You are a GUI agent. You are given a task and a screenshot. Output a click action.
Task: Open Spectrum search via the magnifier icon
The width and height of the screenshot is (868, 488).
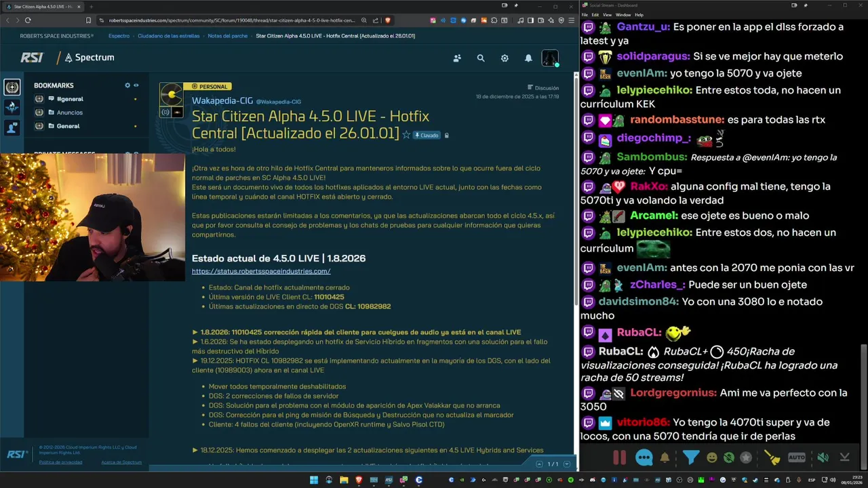coord(481,58)
